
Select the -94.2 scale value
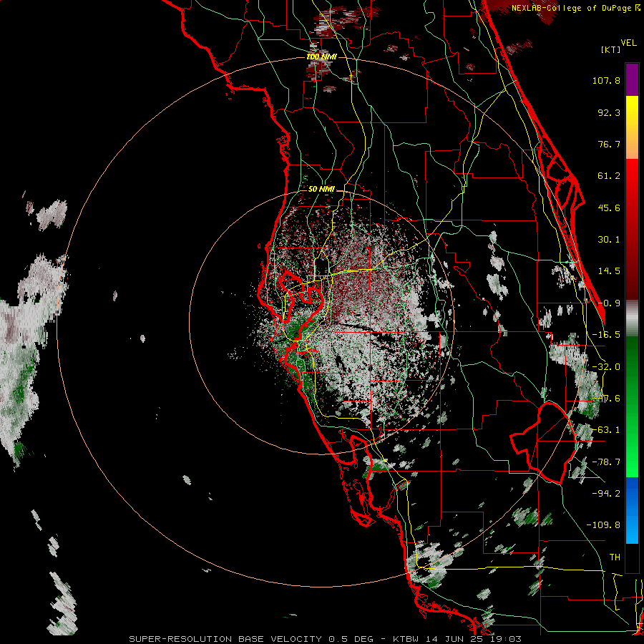[606, 493]
